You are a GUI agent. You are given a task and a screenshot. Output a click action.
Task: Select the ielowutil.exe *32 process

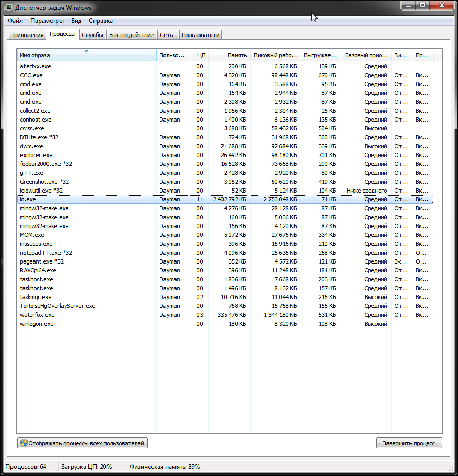(225, 191)
